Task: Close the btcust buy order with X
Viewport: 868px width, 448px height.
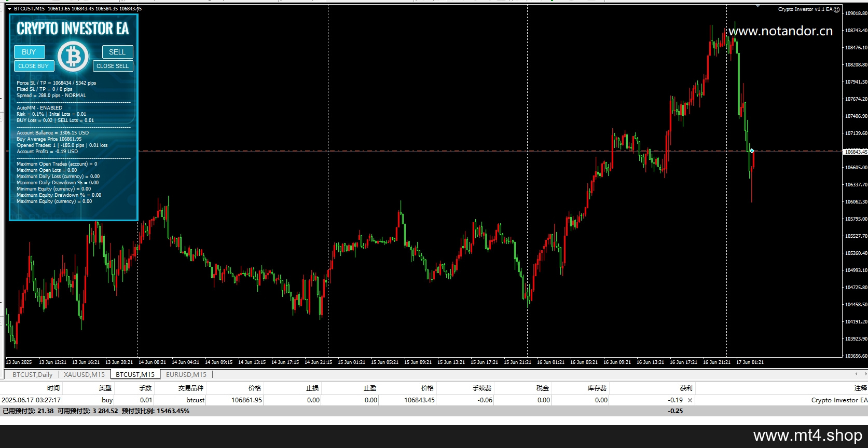Action: pos(690,400)
